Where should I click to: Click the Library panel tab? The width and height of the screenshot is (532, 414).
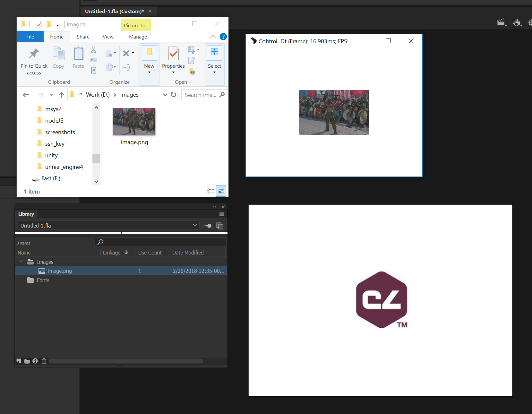[26, 214]
